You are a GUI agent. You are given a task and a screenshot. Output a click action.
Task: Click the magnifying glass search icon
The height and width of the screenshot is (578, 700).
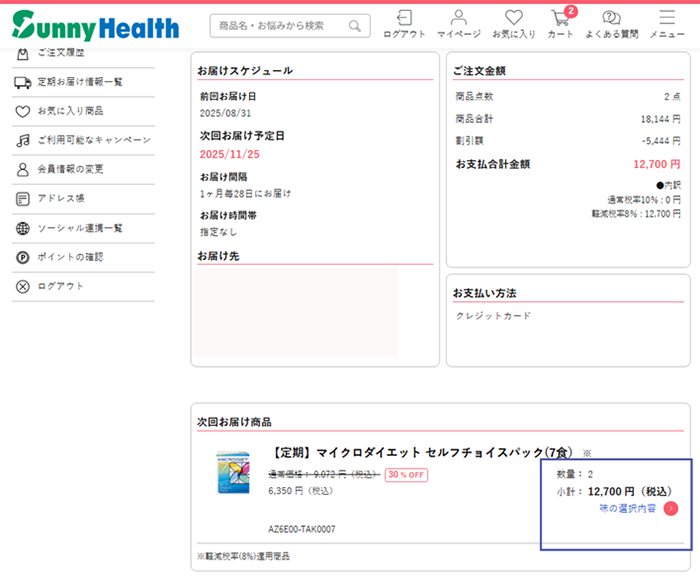[355, 26]
